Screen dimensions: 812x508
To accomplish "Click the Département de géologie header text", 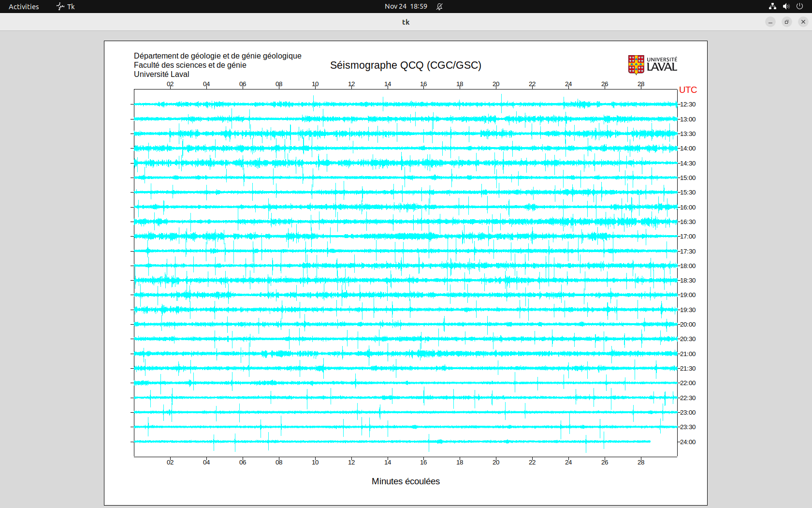I will [217, 56].
